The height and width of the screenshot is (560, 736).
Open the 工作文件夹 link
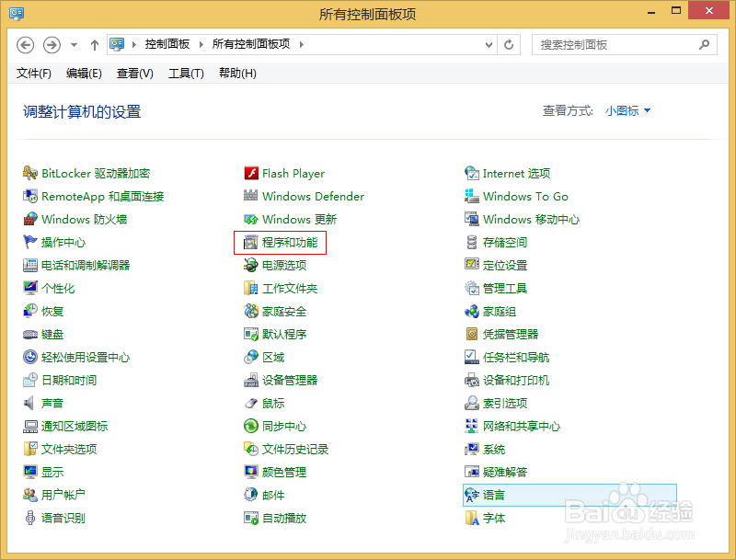[x=290, y=288]
